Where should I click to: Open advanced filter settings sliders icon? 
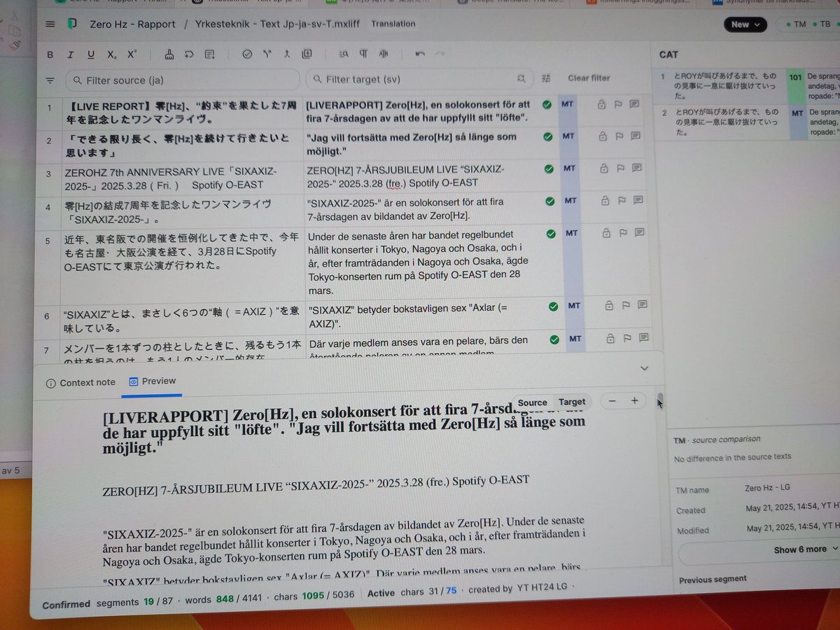pyautogui.click(x=547, y=78)
